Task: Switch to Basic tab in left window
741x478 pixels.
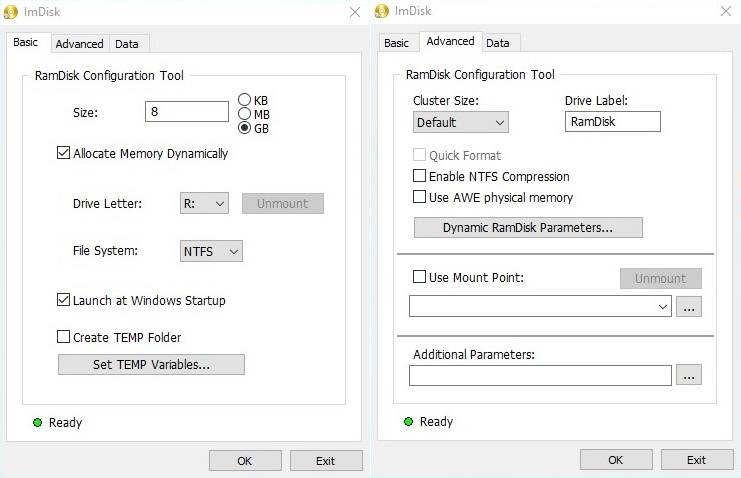Action: 26,43
